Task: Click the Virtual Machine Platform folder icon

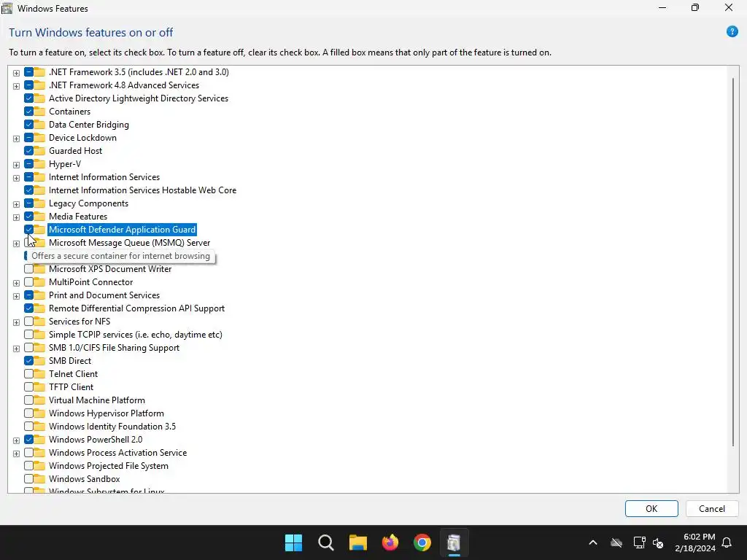Action: click(39, 400)
